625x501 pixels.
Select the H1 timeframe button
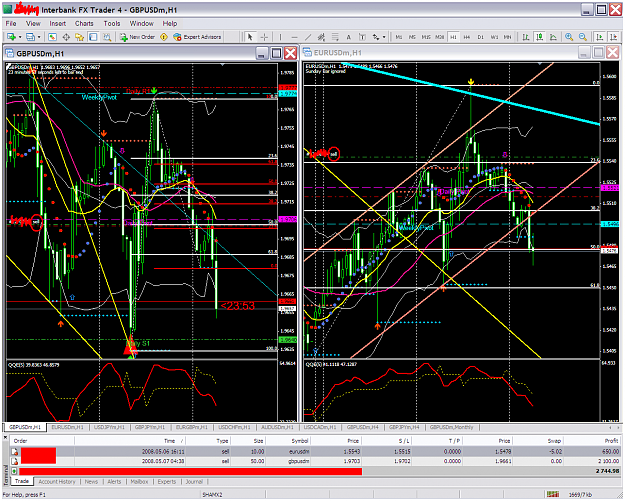click(453, 37)
